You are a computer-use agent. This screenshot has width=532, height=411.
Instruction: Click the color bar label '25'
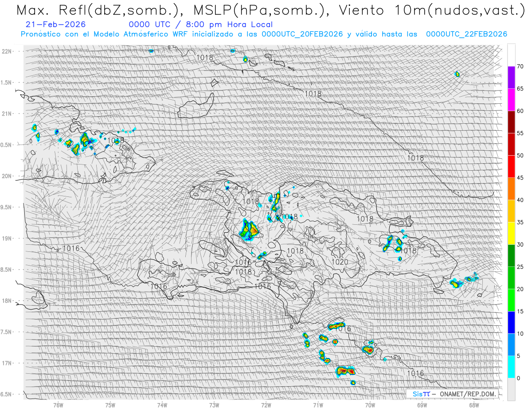[x=520, y=266]
